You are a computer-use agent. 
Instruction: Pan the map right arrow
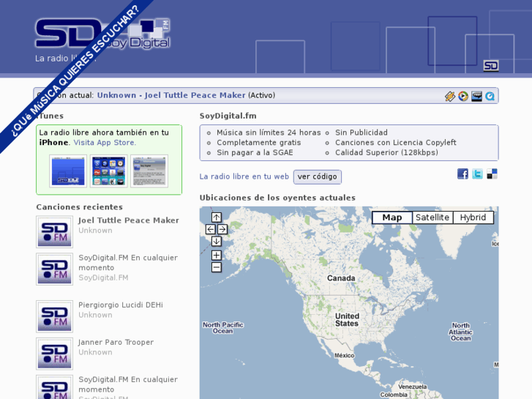[222, 229]
